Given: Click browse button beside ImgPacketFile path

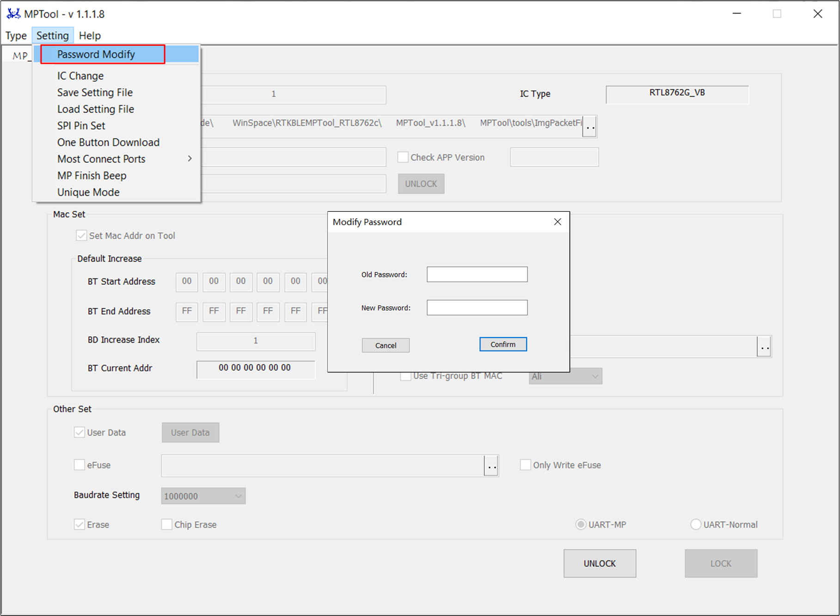Looking at the screenshot, I should pos(590,126).
